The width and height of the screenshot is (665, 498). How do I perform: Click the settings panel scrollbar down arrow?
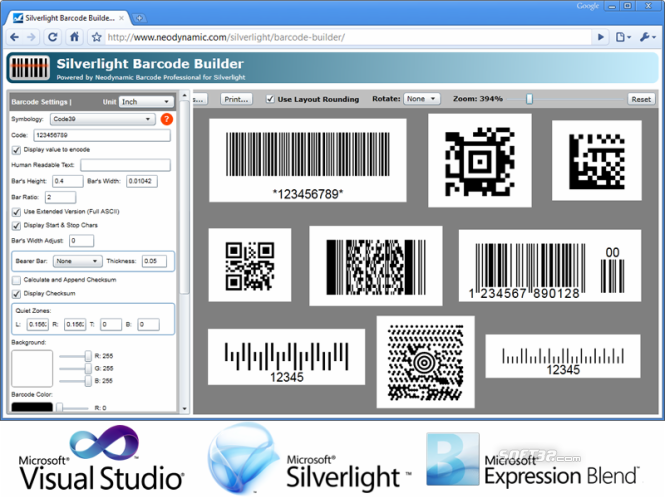(x=184, y=408)
